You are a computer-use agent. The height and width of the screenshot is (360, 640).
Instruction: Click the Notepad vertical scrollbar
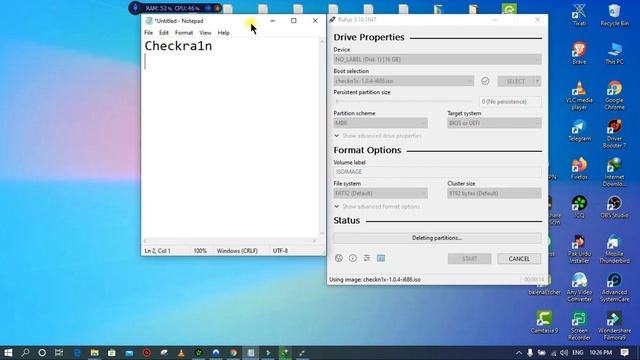point(322,138)
